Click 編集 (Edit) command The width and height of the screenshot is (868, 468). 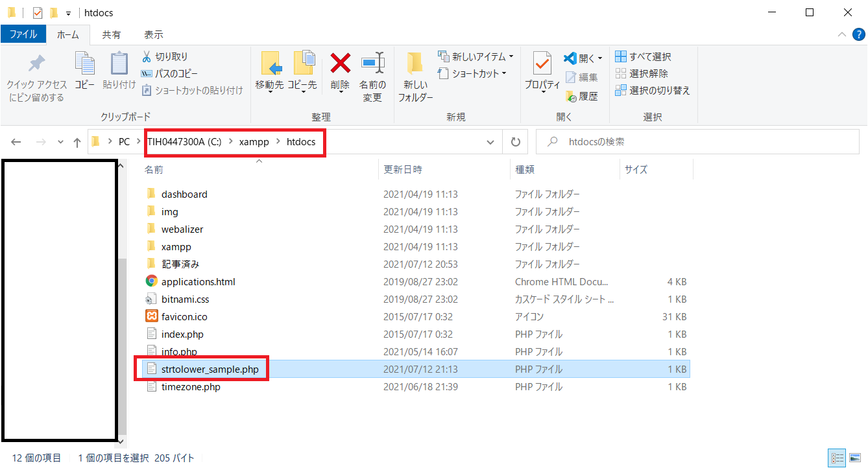pyautogui.click(x=582, y=77)
